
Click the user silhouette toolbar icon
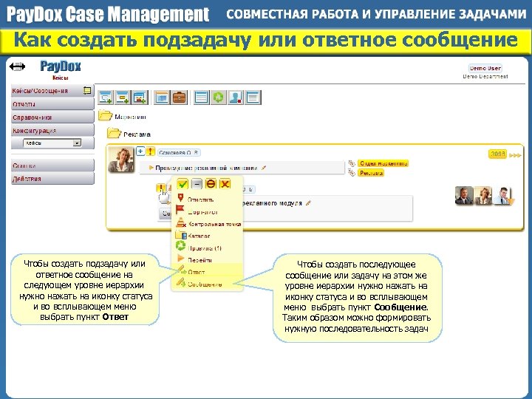(236, 98)
